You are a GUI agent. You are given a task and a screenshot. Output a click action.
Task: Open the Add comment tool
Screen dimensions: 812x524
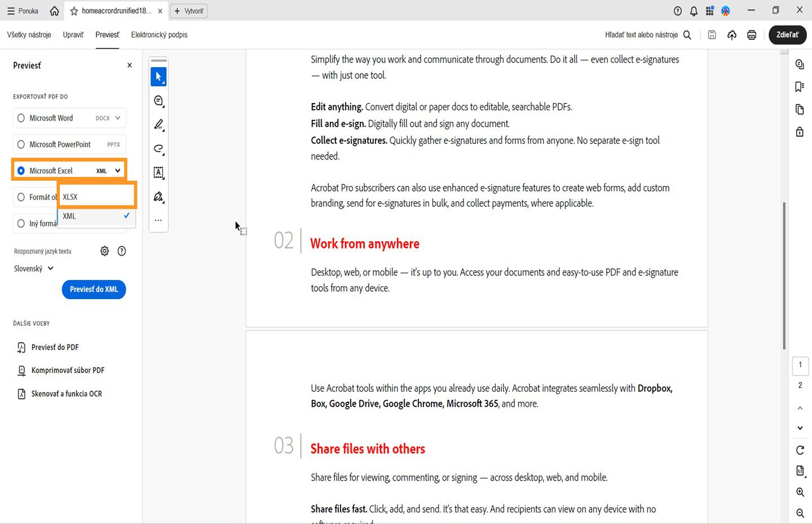click(x=158, y=100)
